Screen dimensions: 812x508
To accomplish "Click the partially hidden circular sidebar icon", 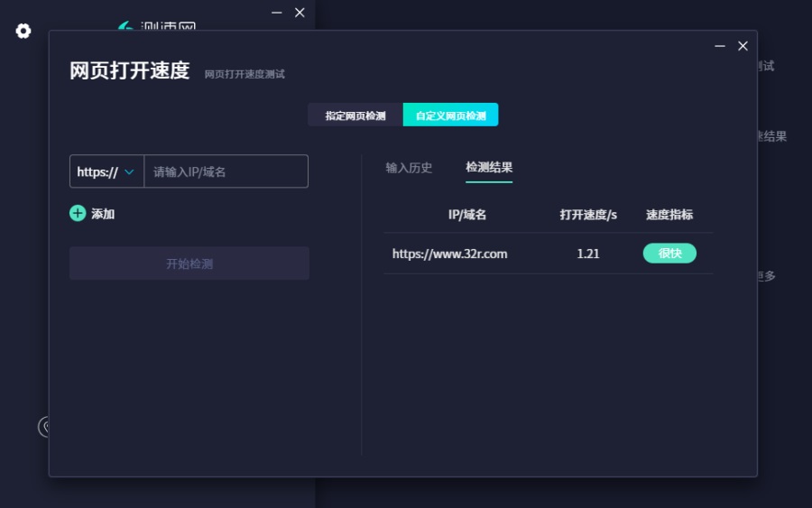I will (x=43, y=427).
